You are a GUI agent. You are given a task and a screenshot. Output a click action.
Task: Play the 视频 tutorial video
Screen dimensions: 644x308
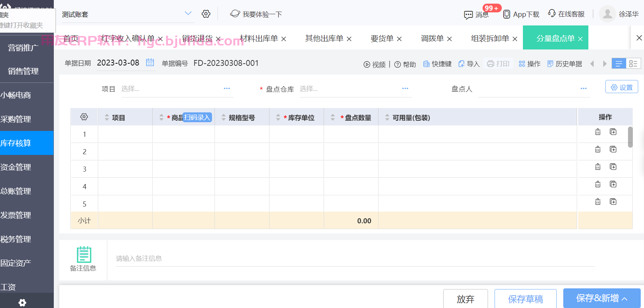coord(375,64)
